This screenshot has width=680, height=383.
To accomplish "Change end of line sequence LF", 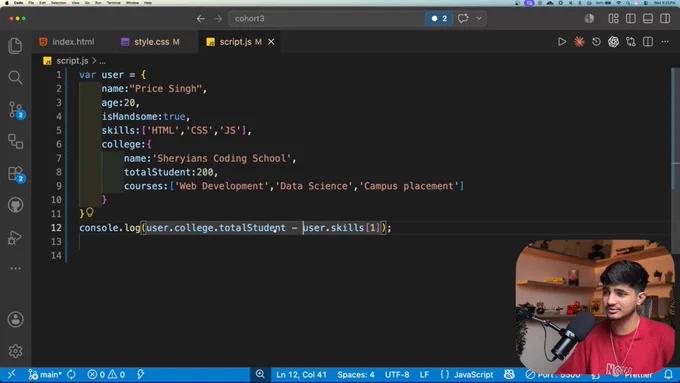I will (424, 374).
